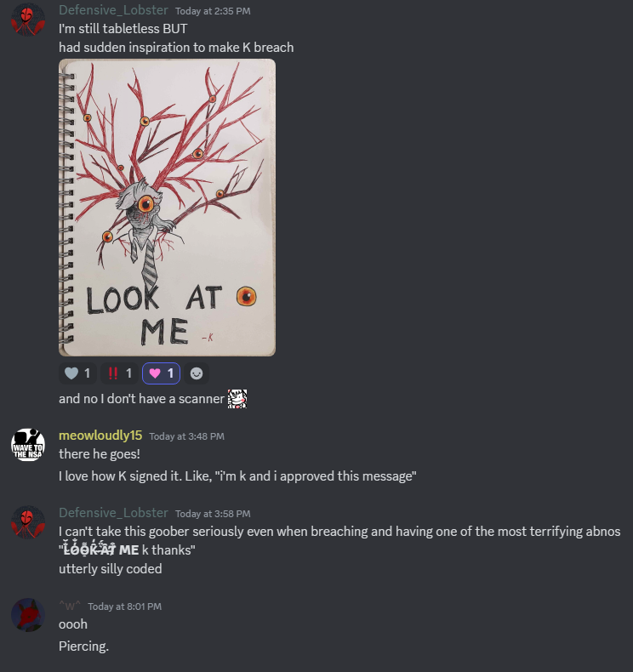This screenshot has height=672, width=633.
Task: Click the 'utterly silly coded' message
Action: point(110,569)
